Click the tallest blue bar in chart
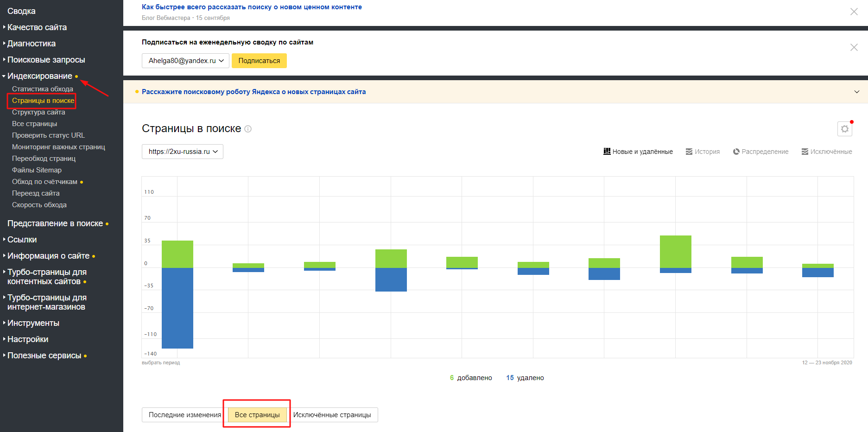The image size is (868, 432). [x=177, y=308]
